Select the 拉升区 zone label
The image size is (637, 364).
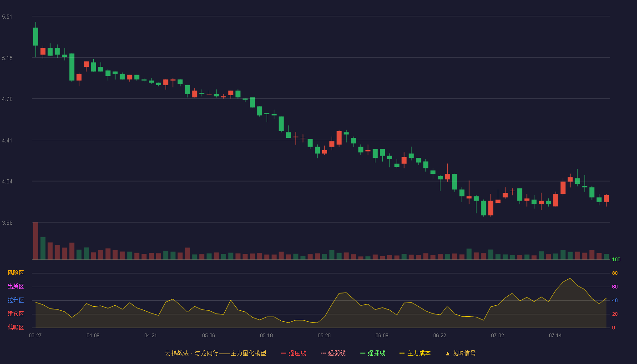tap(15, 300)
